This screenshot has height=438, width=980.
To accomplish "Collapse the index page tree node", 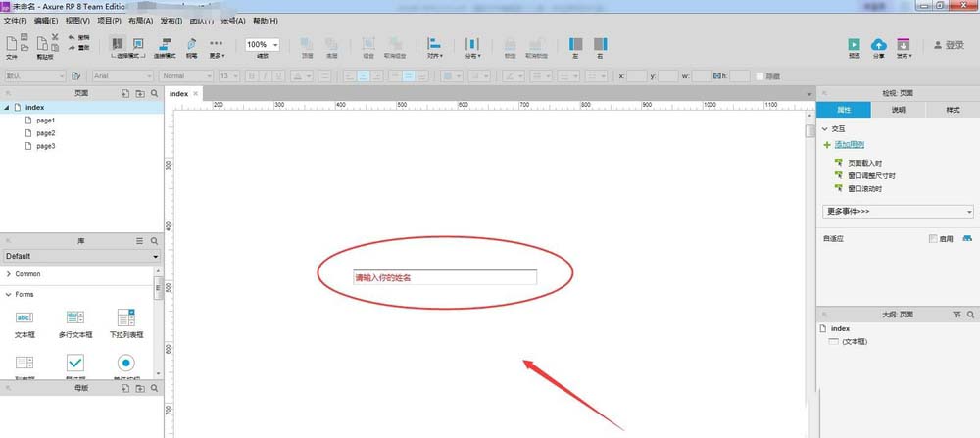I will click(6, 108).
